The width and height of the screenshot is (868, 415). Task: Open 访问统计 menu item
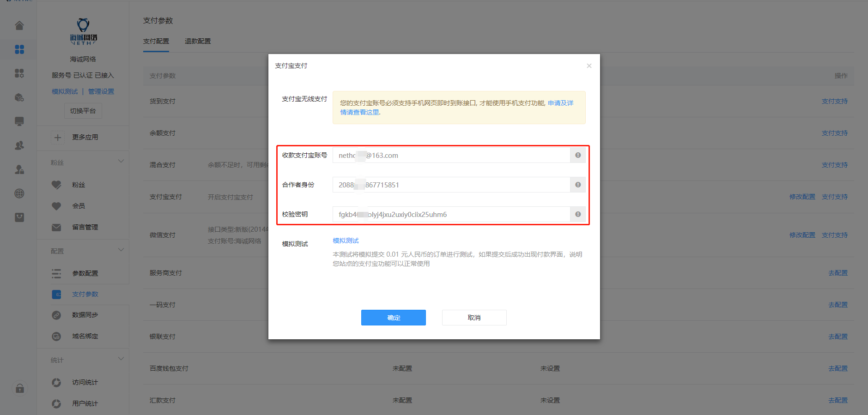[85, 382]
